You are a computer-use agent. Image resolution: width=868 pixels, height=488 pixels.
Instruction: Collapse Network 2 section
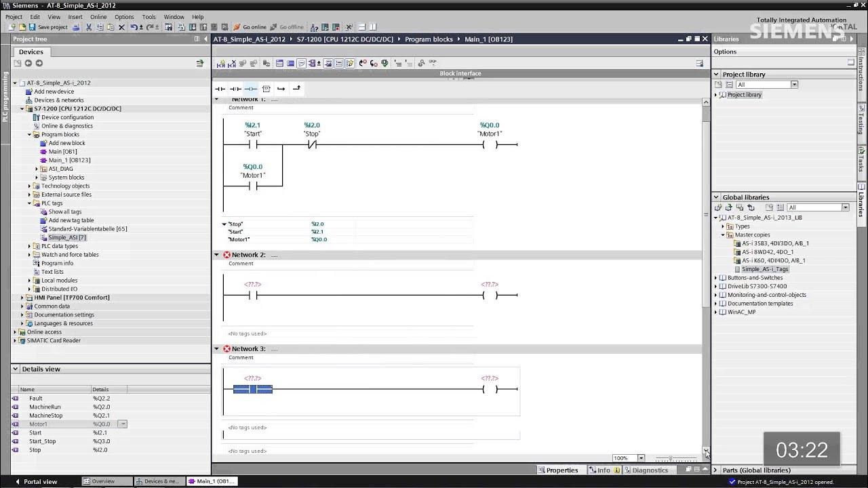click(x=217, y=255)
